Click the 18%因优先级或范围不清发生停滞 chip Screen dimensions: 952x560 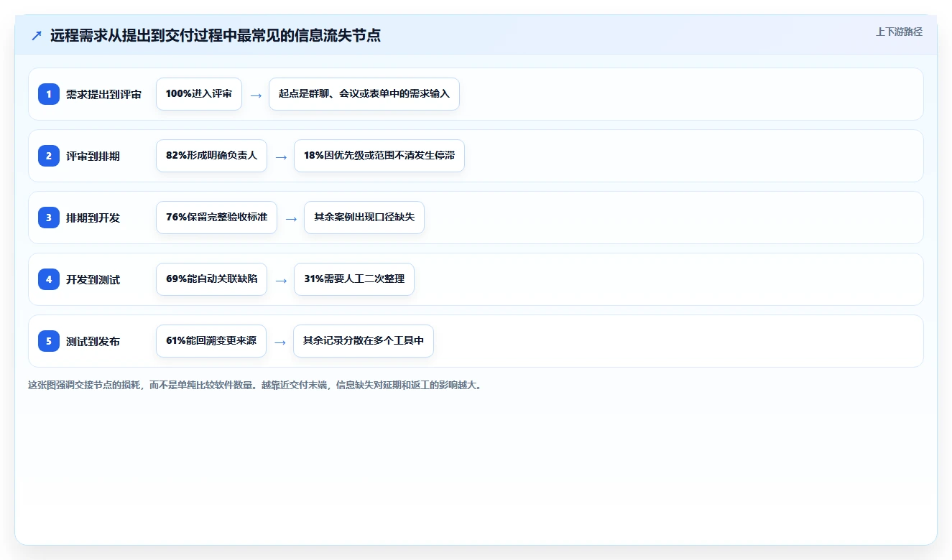(379, 156)
